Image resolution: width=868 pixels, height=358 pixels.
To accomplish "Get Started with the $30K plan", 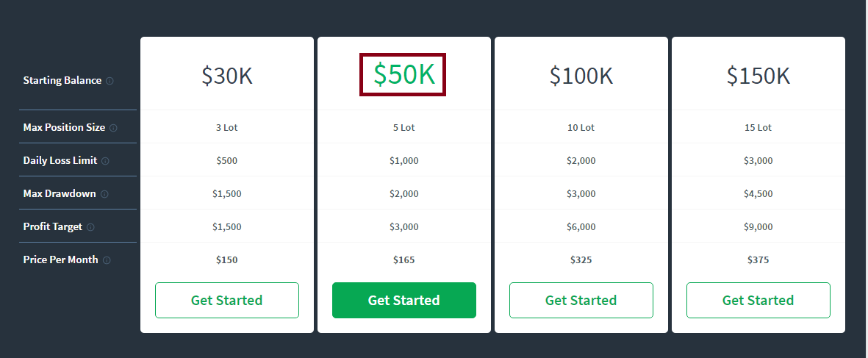I will coord(227,301).
